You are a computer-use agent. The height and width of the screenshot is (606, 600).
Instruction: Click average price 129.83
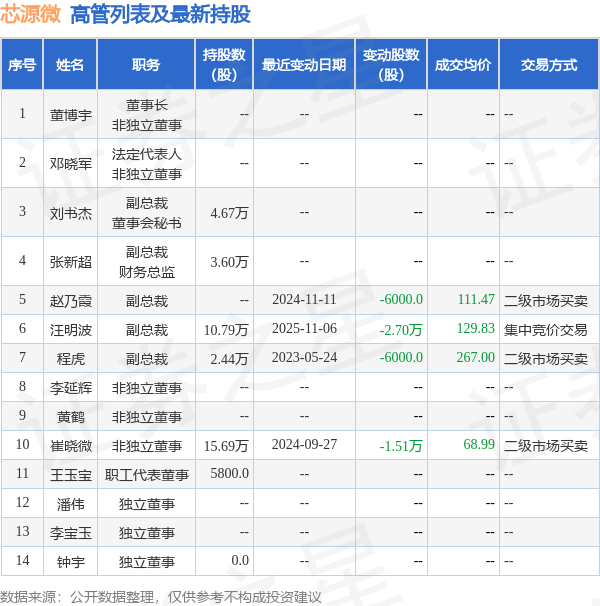click(x=476, y=329)
